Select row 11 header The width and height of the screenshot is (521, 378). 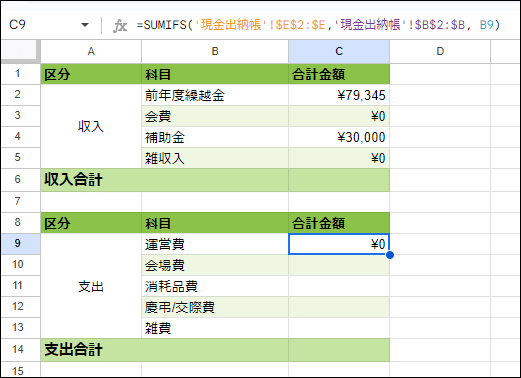(21, 286)
